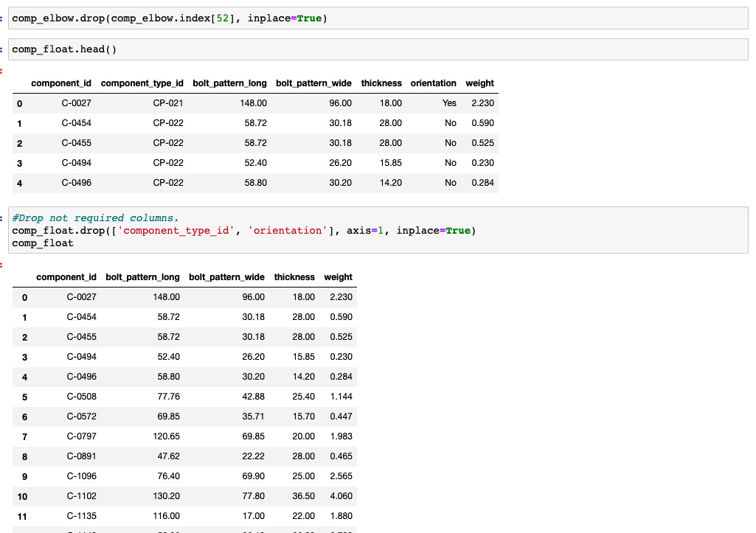Click the 2.565 weight value
The image size is (756, 533).
pyautogui.click(x=341, y=476)
